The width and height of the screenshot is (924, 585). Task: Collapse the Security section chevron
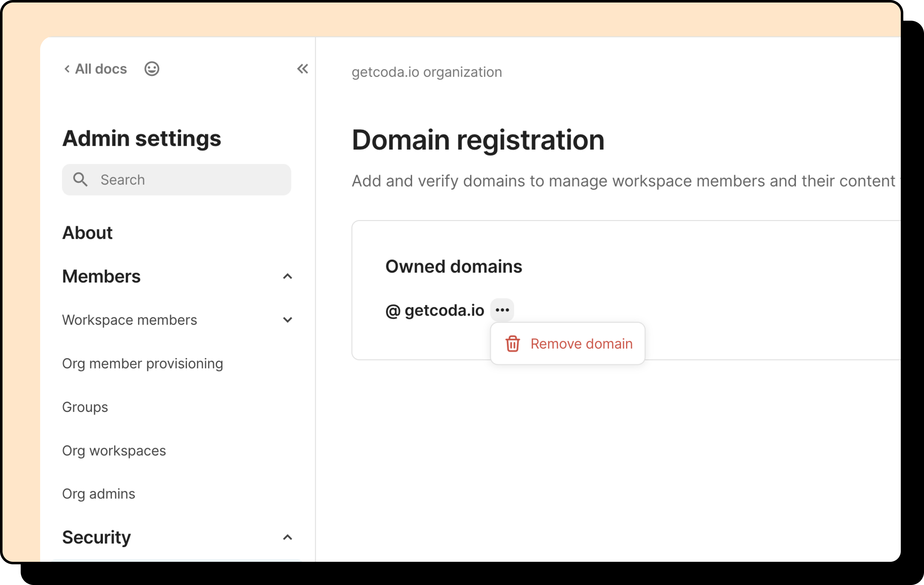coord(287,537)
